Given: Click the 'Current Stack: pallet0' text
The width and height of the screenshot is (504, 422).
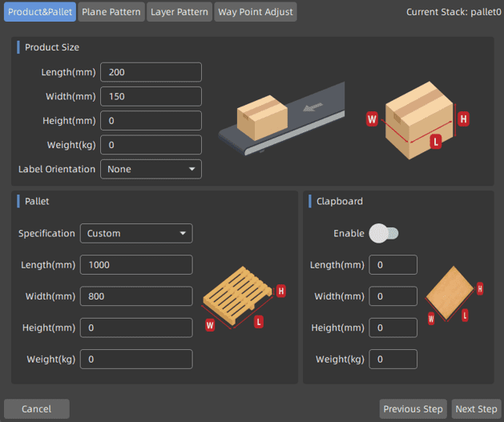Looking at the screenshot, I should pos(454,12).
